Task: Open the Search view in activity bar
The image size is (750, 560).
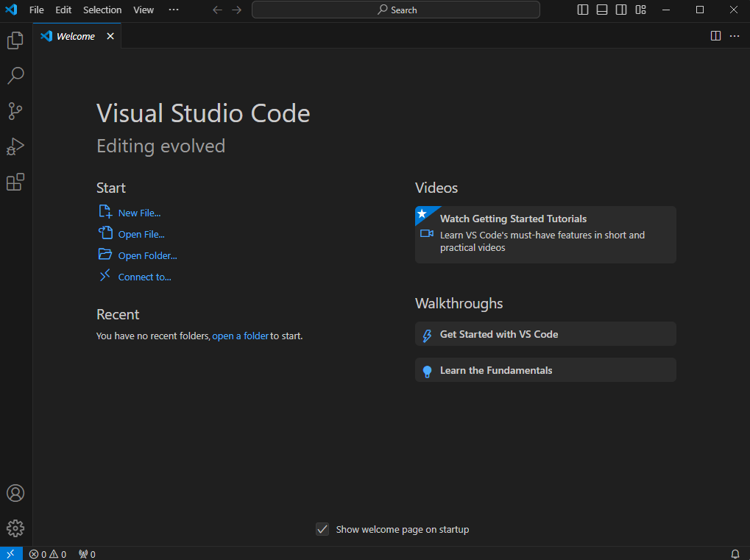Action: (15, 76)
